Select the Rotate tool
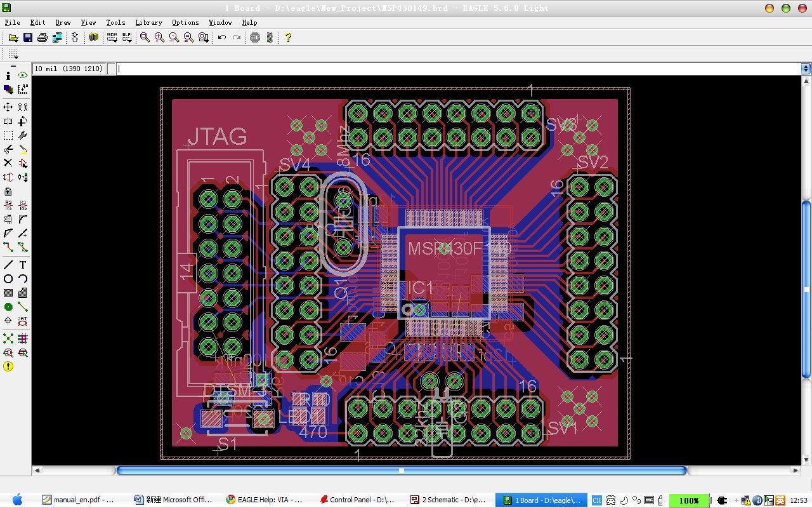The image size is (812, 508). pos(22,121)
